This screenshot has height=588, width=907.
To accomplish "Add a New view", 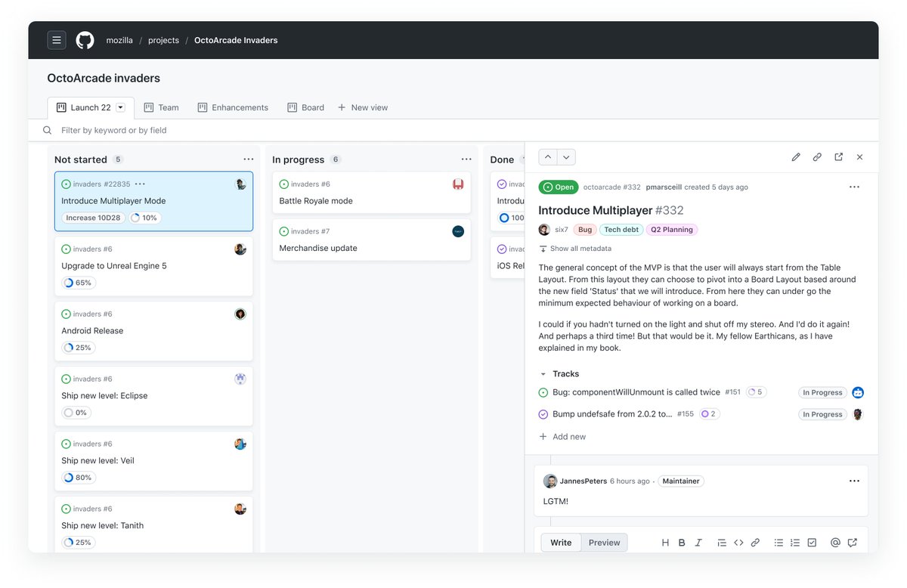I will click(x=363, y=107).
